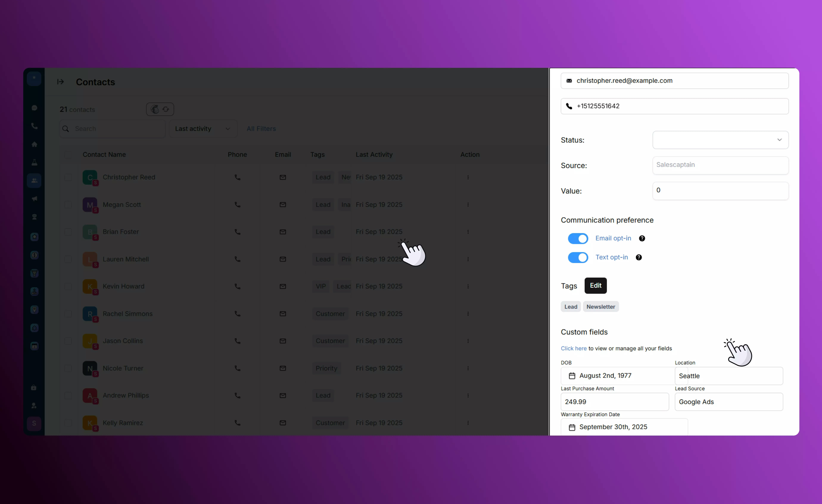Expand the Status dropdown in the contact panel
The image size is (822, 504).
[x=779, y=140]
